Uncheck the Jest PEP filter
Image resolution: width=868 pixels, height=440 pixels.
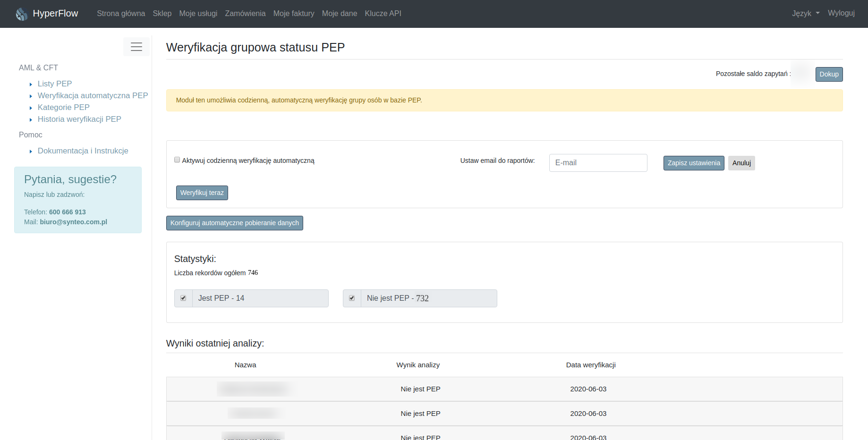pos(183,298)
